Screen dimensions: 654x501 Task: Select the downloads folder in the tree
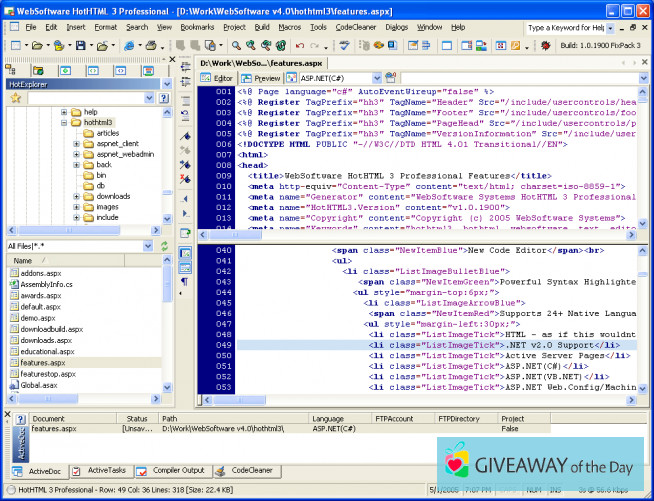click(x=113, y=196)
